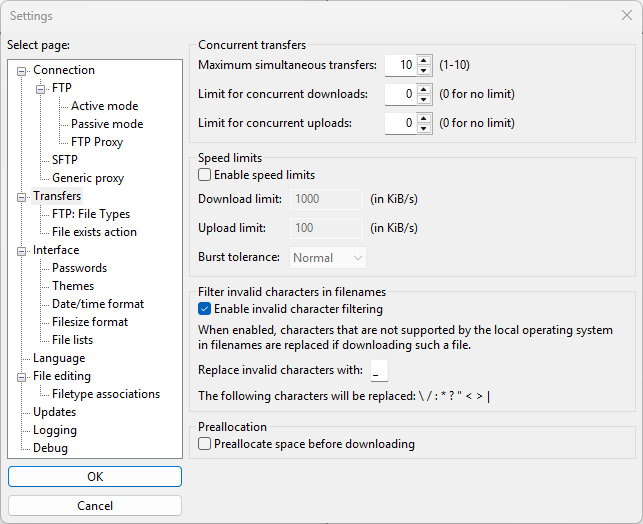The width and height of the screenshot is (643, 524).
Task: Click down arrow for concurrent uploads limit
Action: tap(424, 128)
